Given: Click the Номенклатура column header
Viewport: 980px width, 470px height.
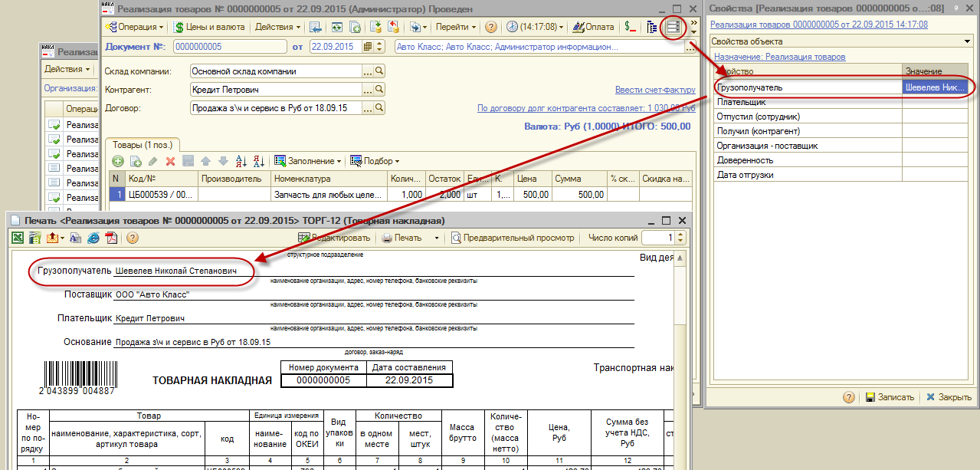Looking at the screenshot, I should 329,179.
